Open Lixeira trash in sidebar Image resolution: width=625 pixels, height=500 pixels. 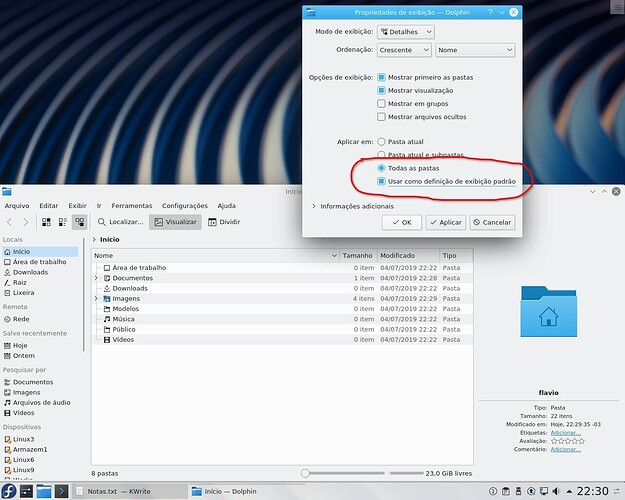[23, 292]
